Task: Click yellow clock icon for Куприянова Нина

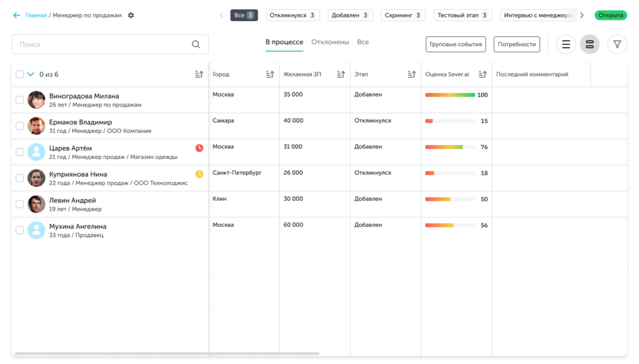Action: click(x=199, y=174)
